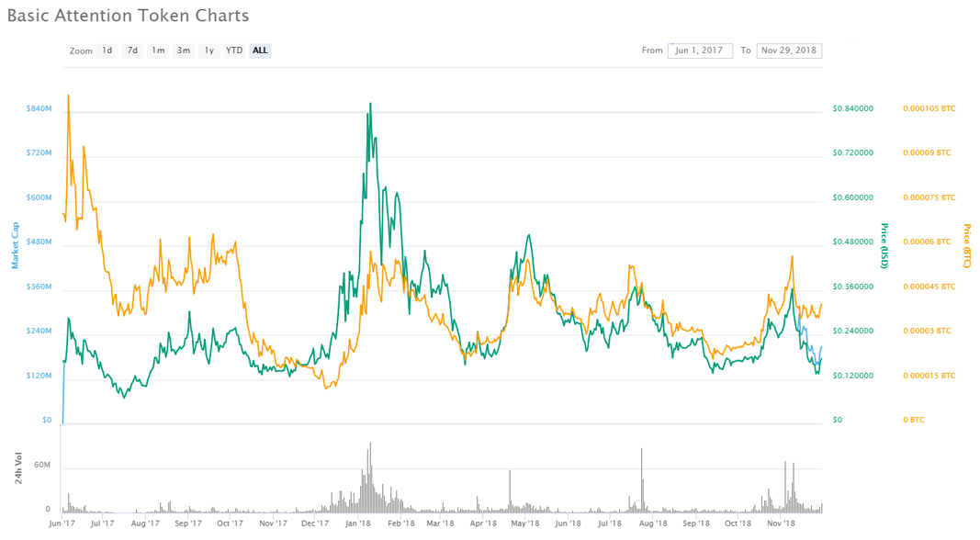The width and height of the screenshot is (980, 540).
Task: Edit the To date field Nov 29, 2018
Action: (789, 51)
